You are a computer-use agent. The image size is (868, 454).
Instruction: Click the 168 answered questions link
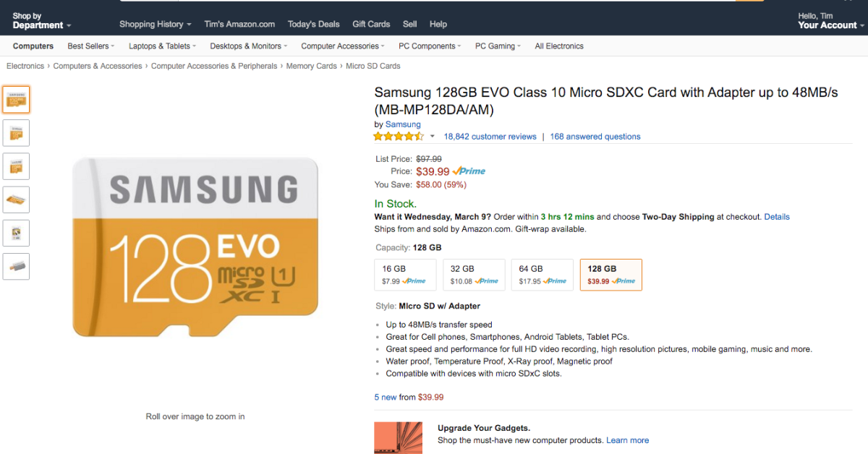pyautogui.click(x=595, y=137)
